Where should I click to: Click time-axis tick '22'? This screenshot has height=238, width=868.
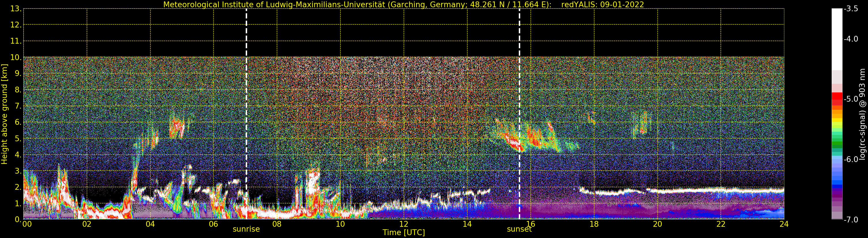pyautogui.click(x=721, y=224)
